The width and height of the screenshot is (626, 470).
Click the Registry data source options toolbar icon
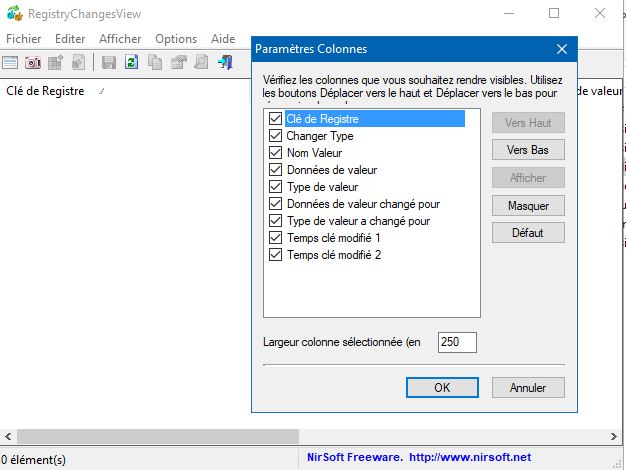point(10,63)
